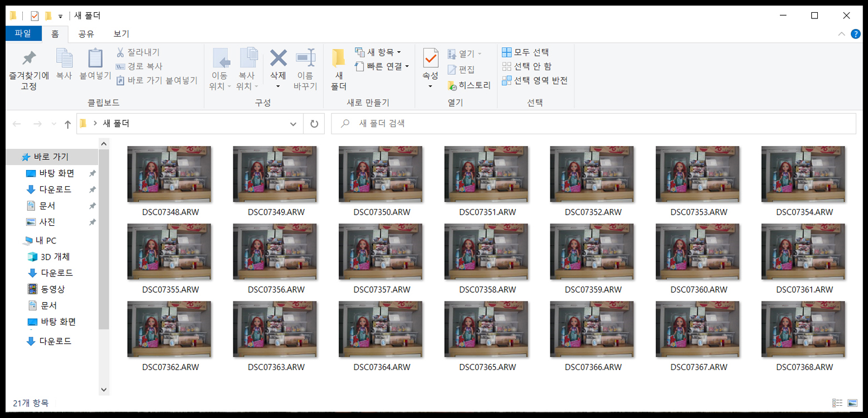This screenshot has height=418, width=868.
Task: Copy the path with 경로 복사
Action: click(x=139, y=66)
